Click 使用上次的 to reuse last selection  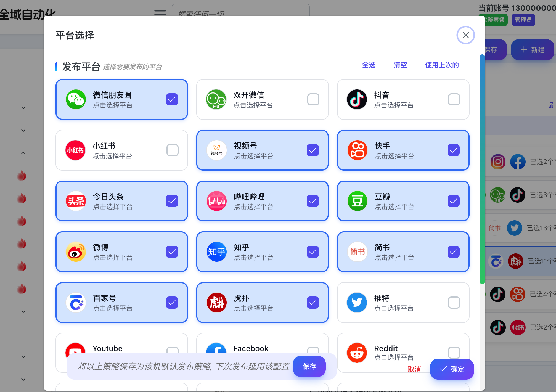pos(442,65)
